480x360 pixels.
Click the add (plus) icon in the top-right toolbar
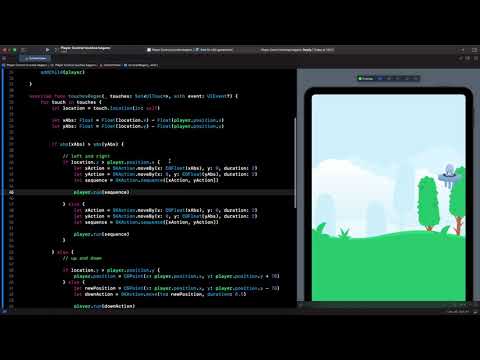tap(463, 50)
